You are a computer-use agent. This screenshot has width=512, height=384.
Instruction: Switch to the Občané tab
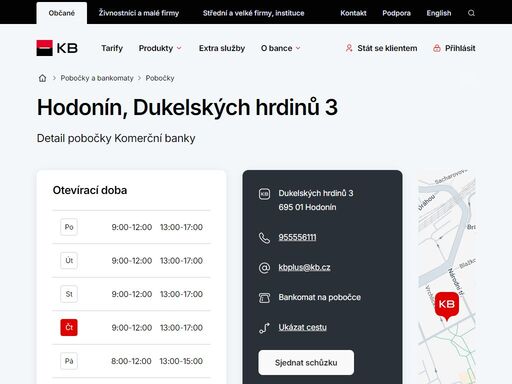click(x=62, y=13)
